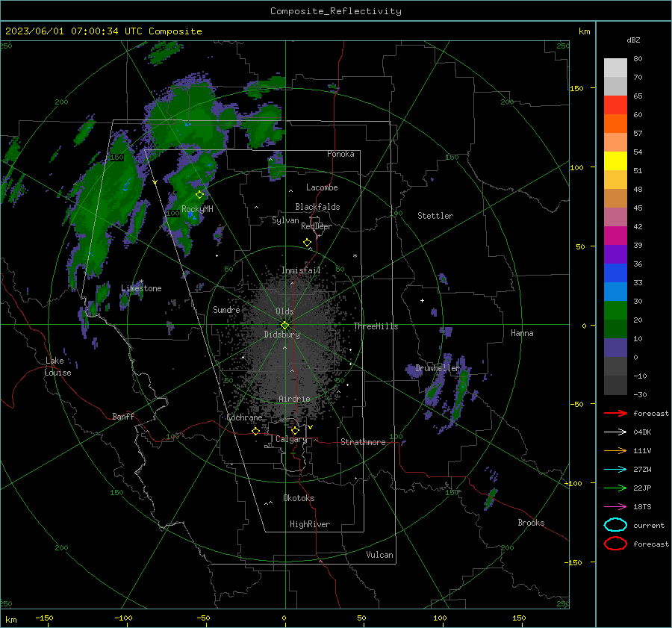Select the blue 36-33 dBZ swatch

pos(615,273)
